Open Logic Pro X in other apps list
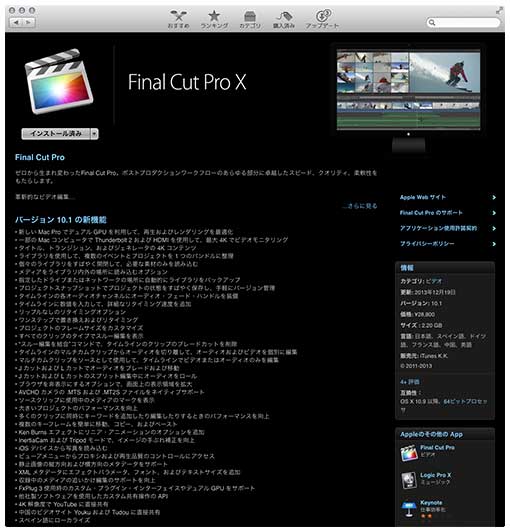This screenshot has width=510, height=532. (x=435, y=475)
